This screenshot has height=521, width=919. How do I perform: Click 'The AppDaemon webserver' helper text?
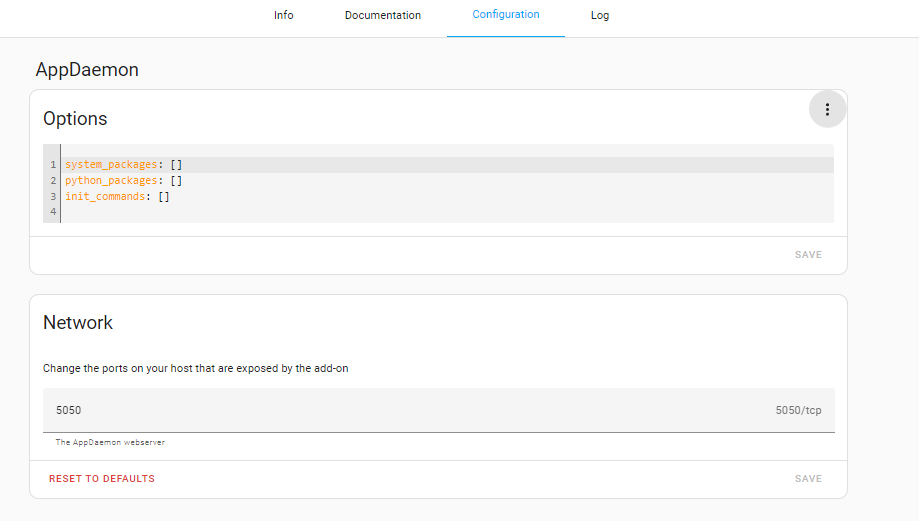point(110,442)
